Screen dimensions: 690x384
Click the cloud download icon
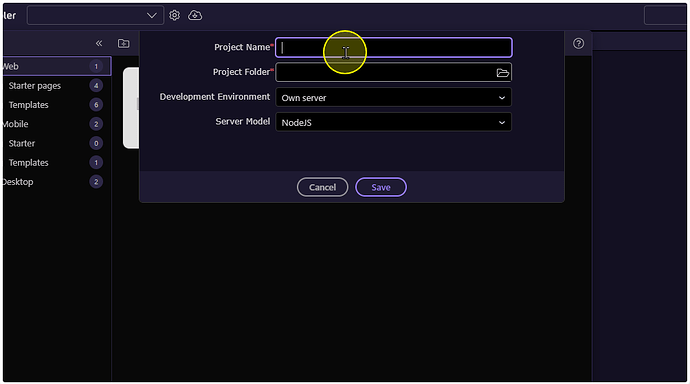pyautogui.click(x=195, y=15)
